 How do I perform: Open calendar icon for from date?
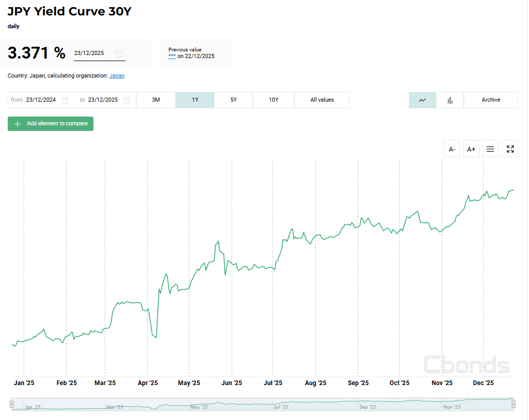click(x=65, y=100)
